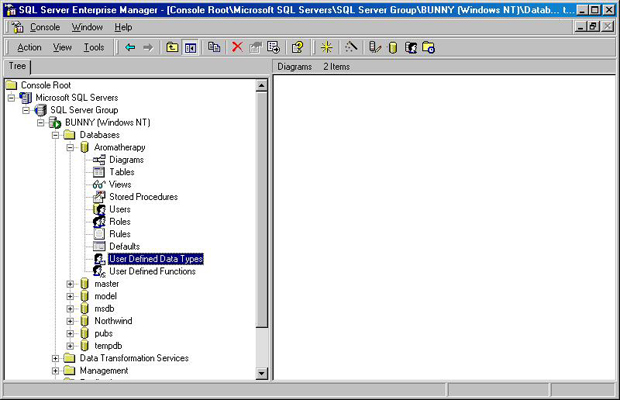Select the Users node
Screen dimensions: 620x400
click(x=120, y=209)
